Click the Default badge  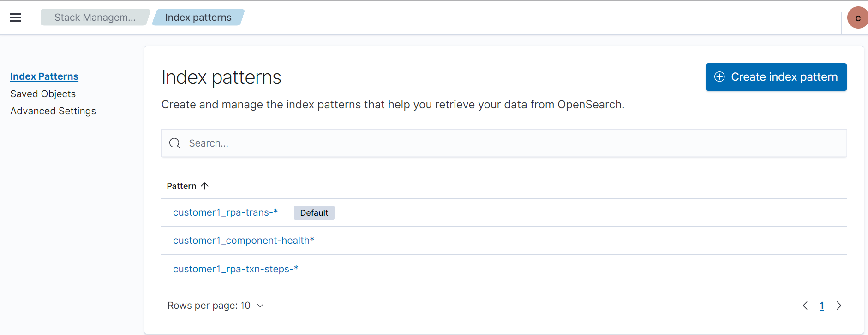(x=314, y=213)
